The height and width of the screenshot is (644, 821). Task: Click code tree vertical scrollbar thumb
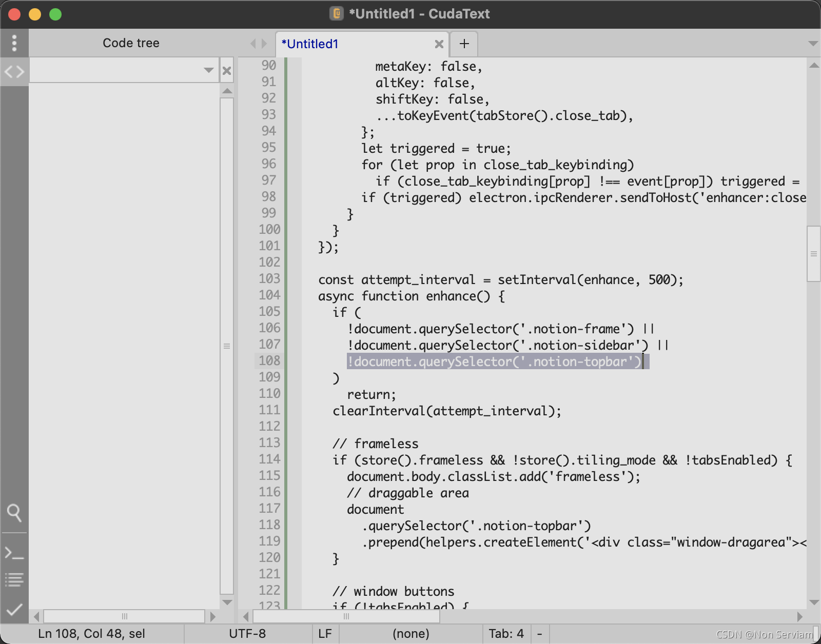227,346
